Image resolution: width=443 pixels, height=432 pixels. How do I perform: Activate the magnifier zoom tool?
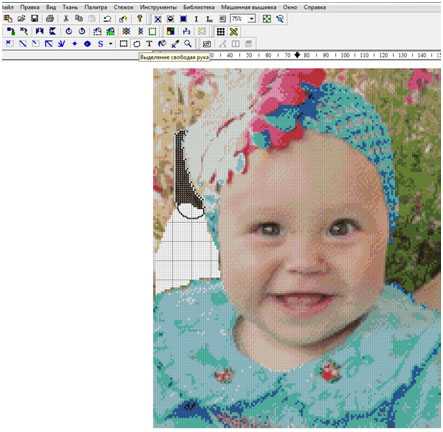coord(188,44)
